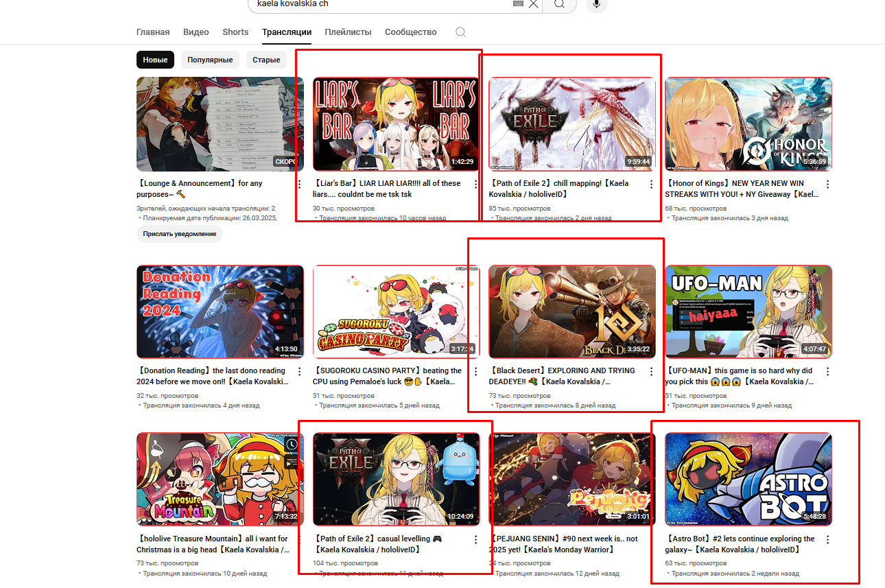Open the Treasure Mountain thumbnail

coord(220,480)
